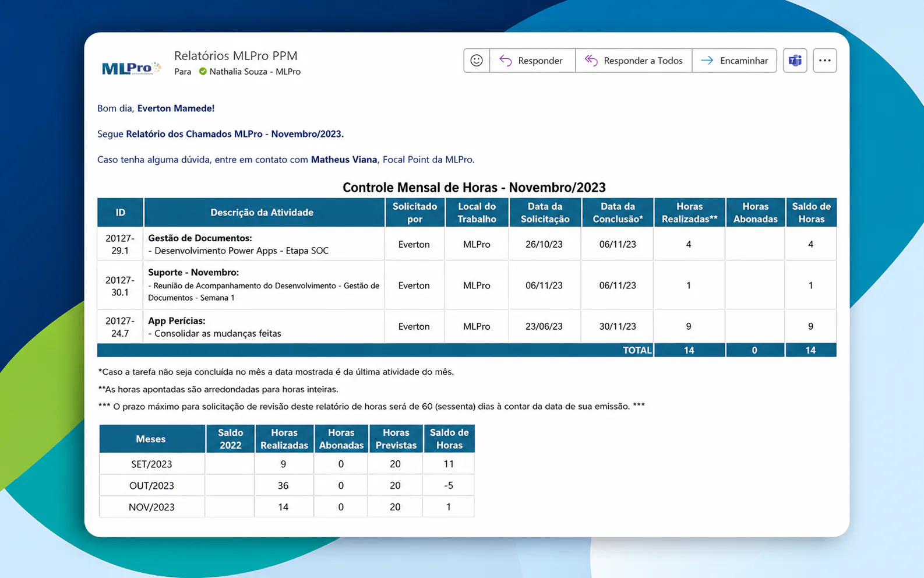Click ID cell 20127-24.7

pos(120,327)
